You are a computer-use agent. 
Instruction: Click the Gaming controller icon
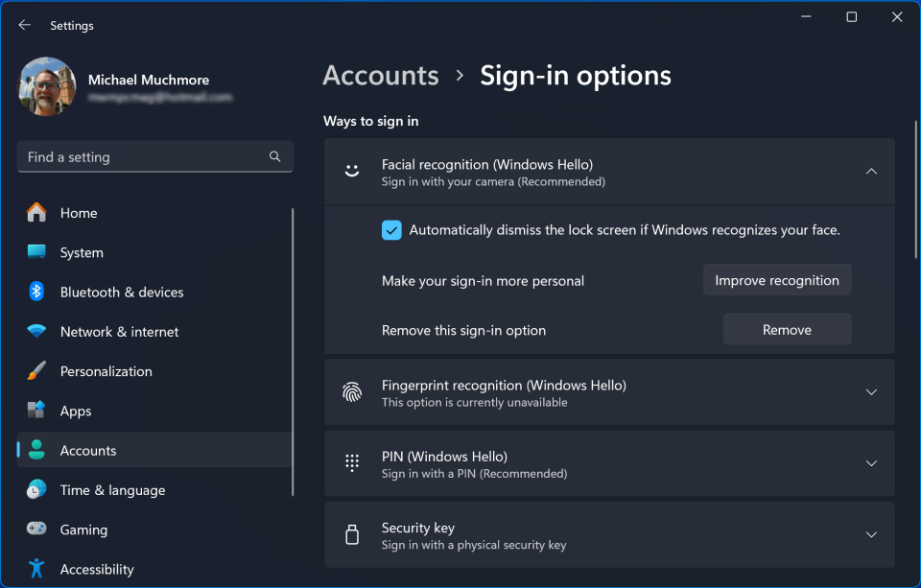36,529
